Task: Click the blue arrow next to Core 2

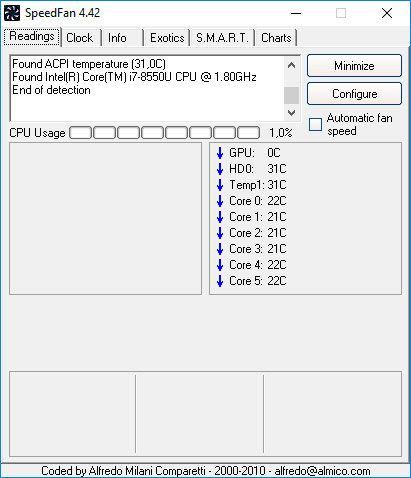Action: tap(220, 233)
